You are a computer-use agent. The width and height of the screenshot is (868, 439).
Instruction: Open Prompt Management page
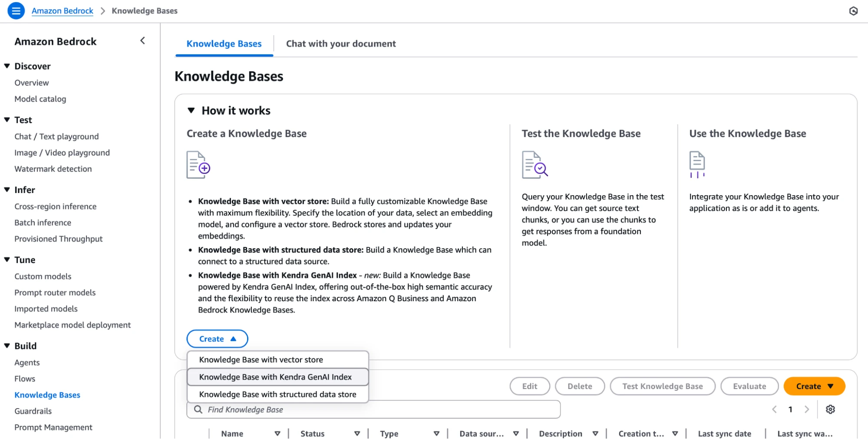(53, 428)
